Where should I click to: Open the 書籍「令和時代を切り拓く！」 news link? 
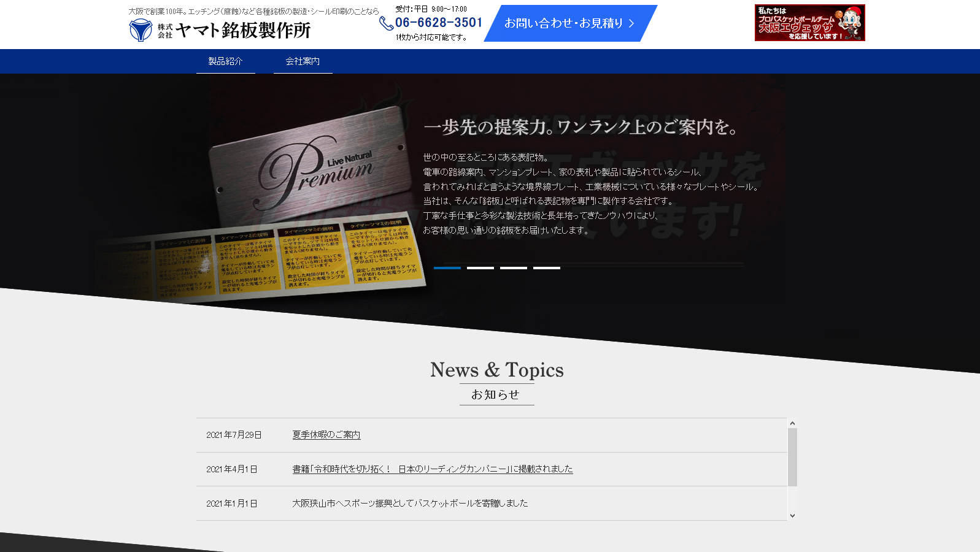432,469
